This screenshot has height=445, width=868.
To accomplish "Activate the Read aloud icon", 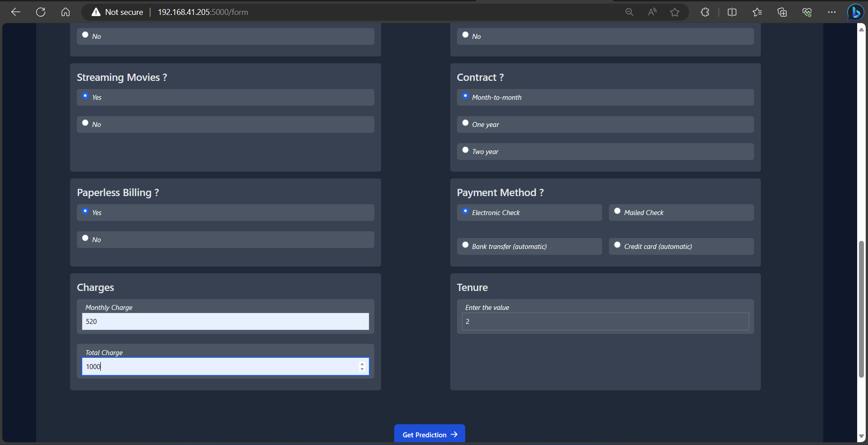I will 652,12.
